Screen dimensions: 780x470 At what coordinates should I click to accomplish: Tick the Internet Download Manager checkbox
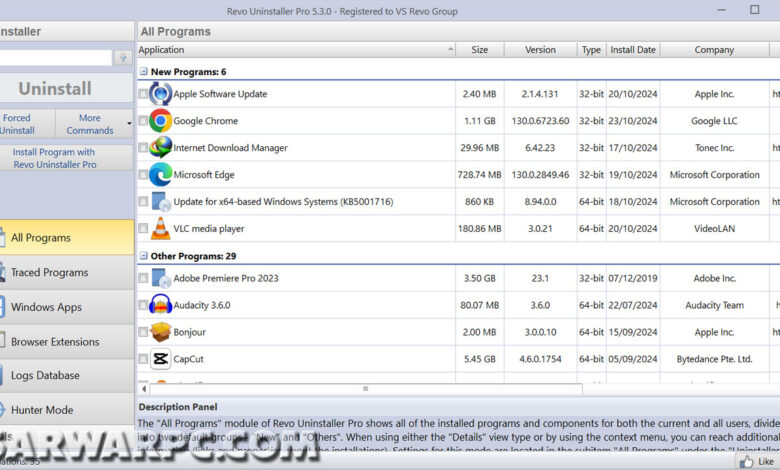[x=143, y=148]
